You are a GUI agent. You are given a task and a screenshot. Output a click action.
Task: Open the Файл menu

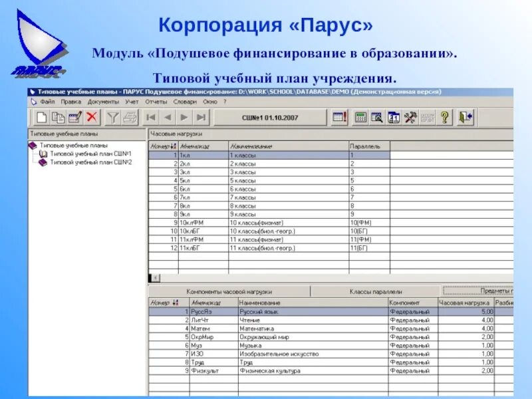[47, 102]
